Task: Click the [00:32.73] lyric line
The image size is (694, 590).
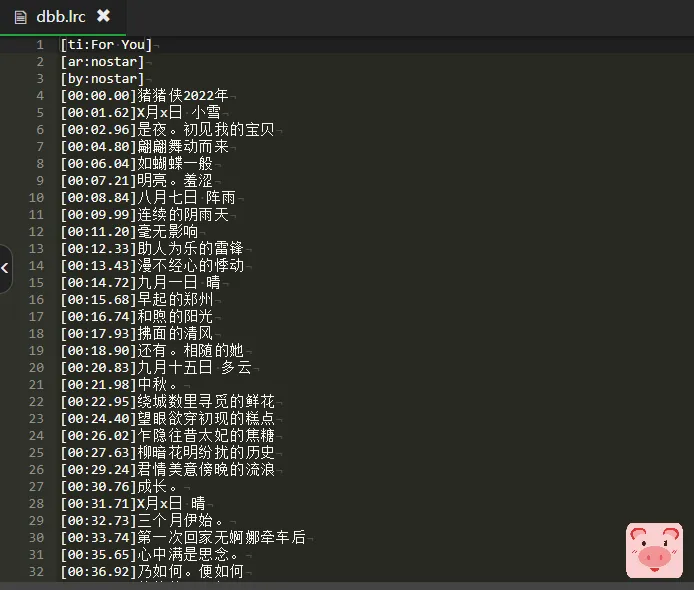Action: (143, 521)
